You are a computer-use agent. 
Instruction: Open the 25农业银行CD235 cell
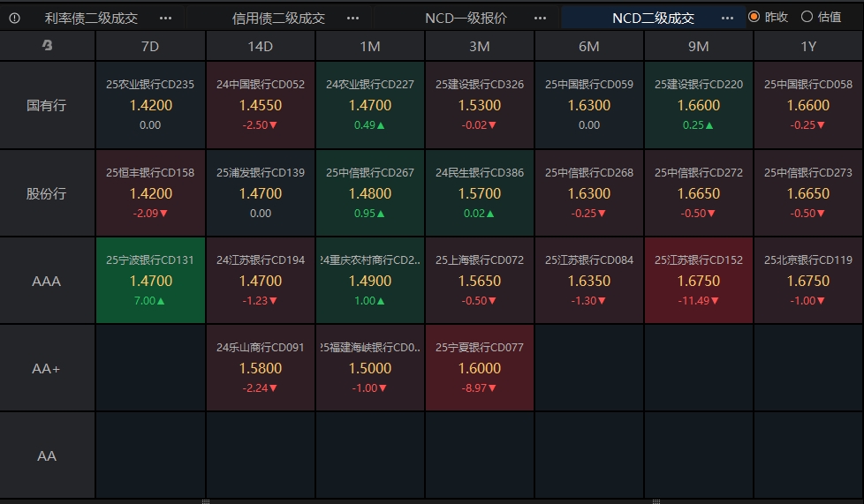point(150,105)
